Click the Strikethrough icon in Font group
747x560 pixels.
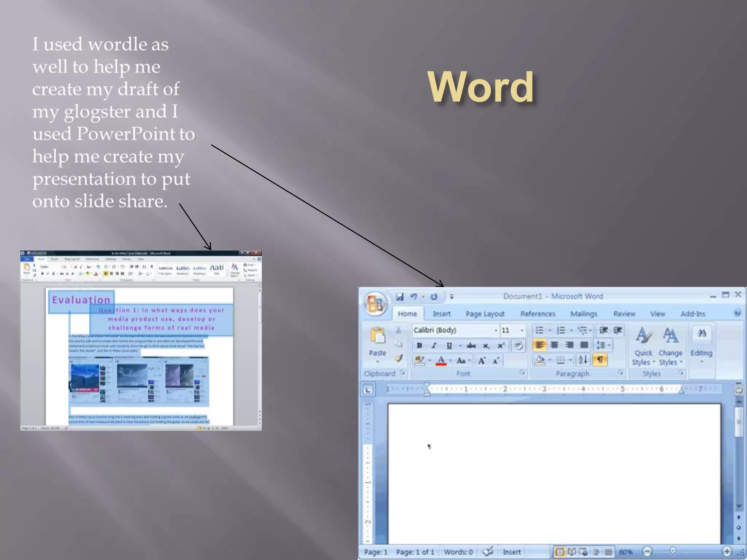click(471, 346)
